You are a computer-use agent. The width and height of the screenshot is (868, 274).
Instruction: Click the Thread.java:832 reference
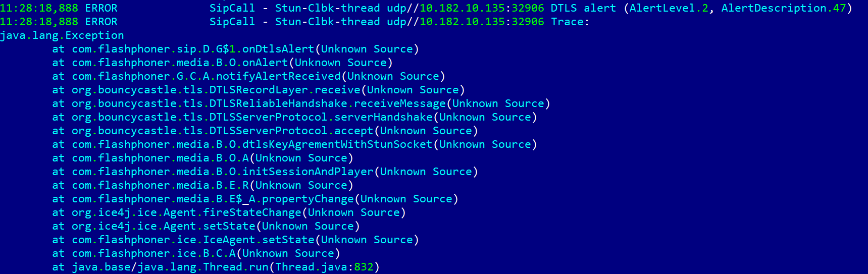pos(324,267)
